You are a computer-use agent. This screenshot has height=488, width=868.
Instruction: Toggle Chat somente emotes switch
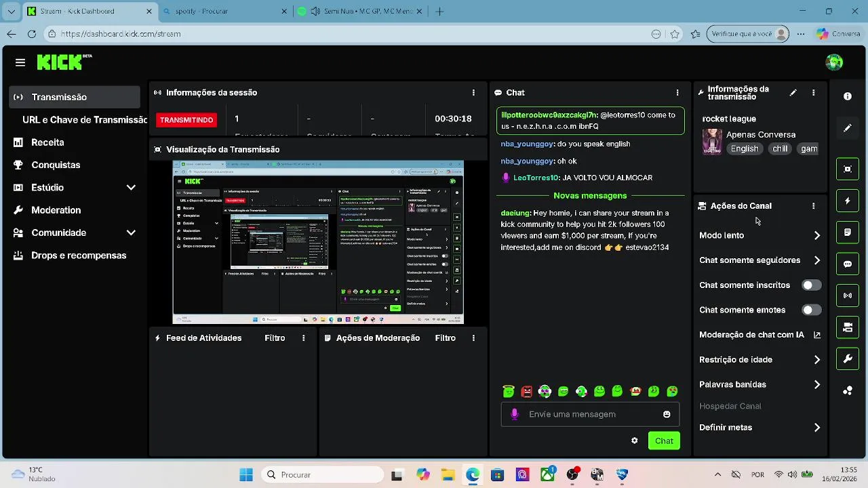pos(811,310)
